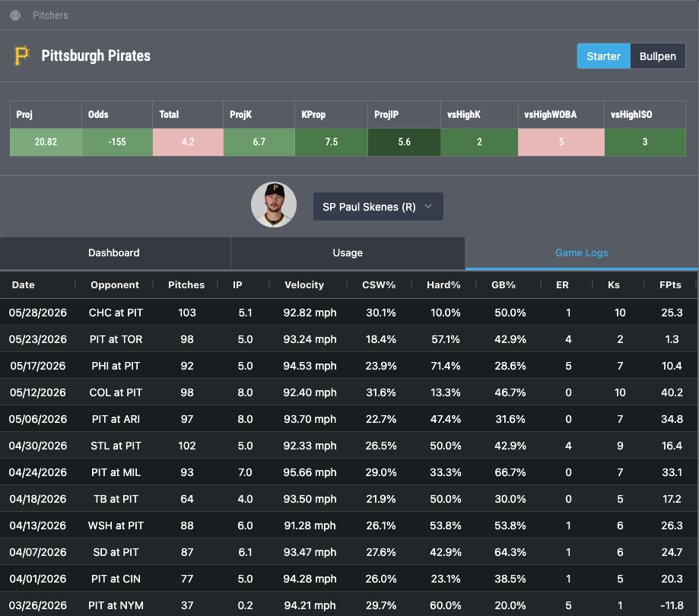
Task: Click the Odds value -155 cell
Action: coord(117,142)
